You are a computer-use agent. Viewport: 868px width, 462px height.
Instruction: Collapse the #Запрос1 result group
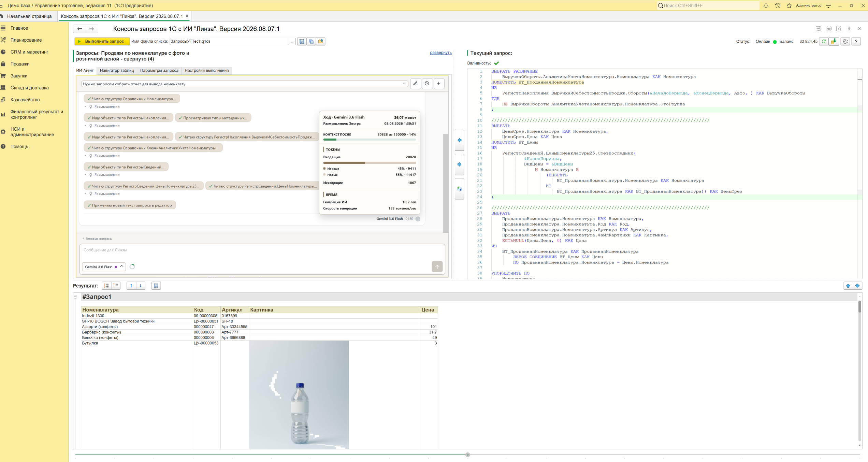pos(75,297)
